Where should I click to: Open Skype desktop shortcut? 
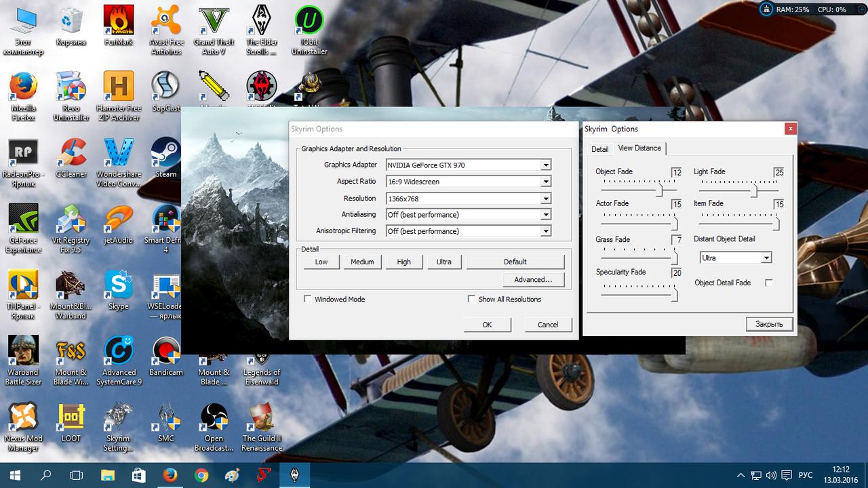click(119, 291)
